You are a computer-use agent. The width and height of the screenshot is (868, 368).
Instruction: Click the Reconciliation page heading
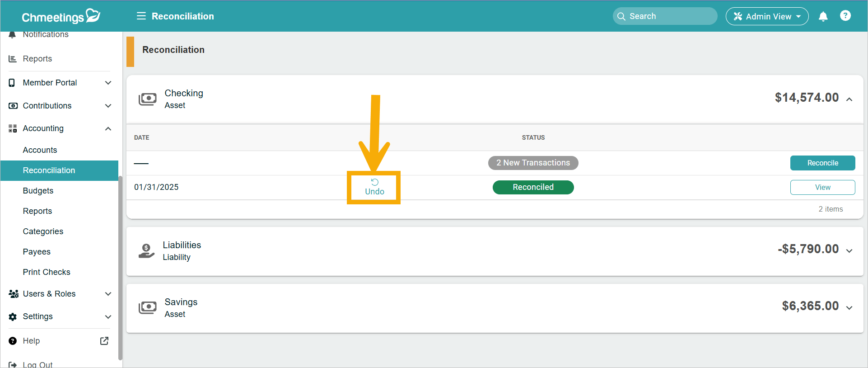(173, 50)
